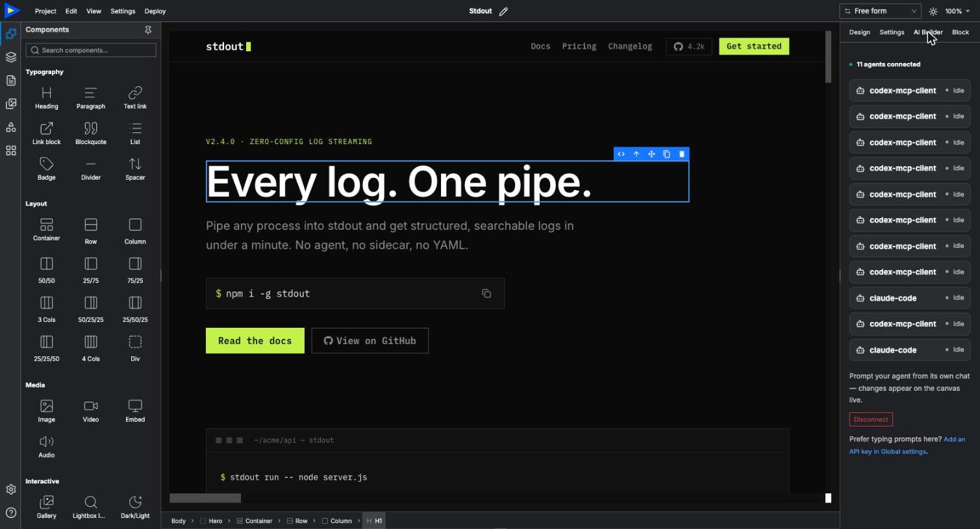Select the Div component

[135, 348]
